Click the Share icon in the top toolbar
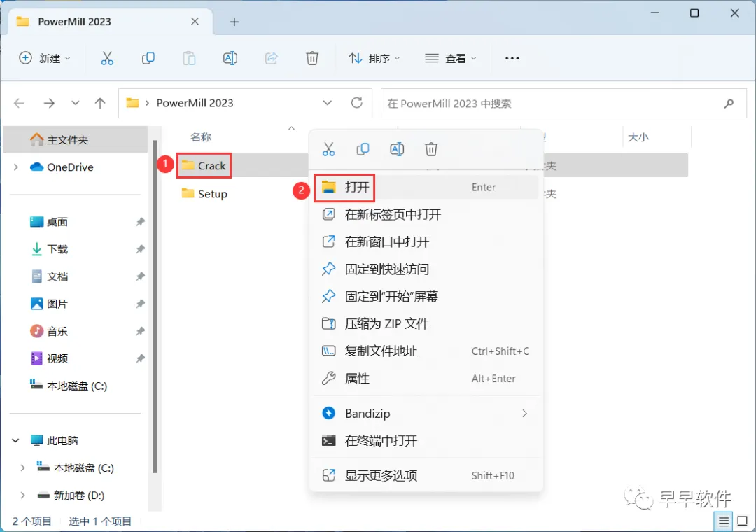Screen dimensions: 756x532 pyautogui.click(x=272, y=58)
